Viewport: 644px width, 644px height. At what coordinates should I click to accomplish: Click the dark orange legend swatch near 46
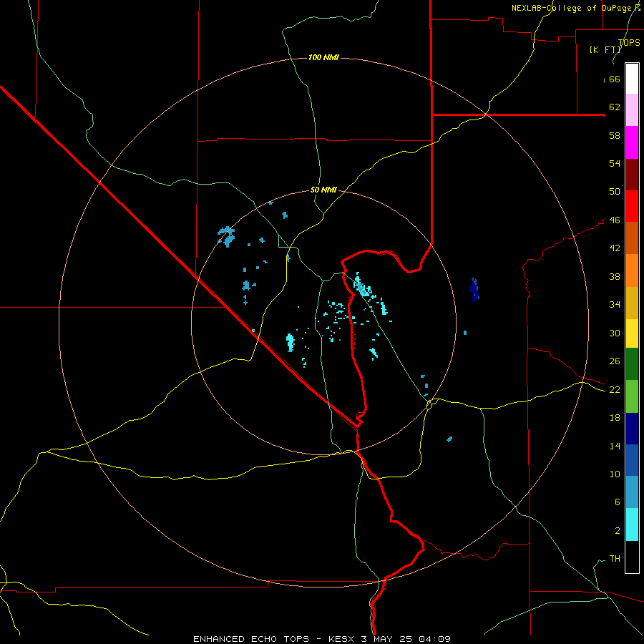pyautogui.click(x=632, y=238)
